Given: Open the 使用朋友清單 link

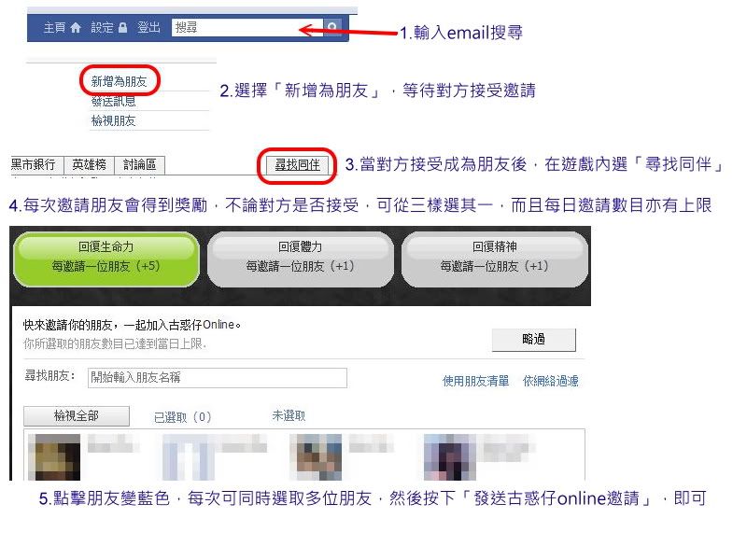Looking at the screenshot, I should [x=475, y=381].
